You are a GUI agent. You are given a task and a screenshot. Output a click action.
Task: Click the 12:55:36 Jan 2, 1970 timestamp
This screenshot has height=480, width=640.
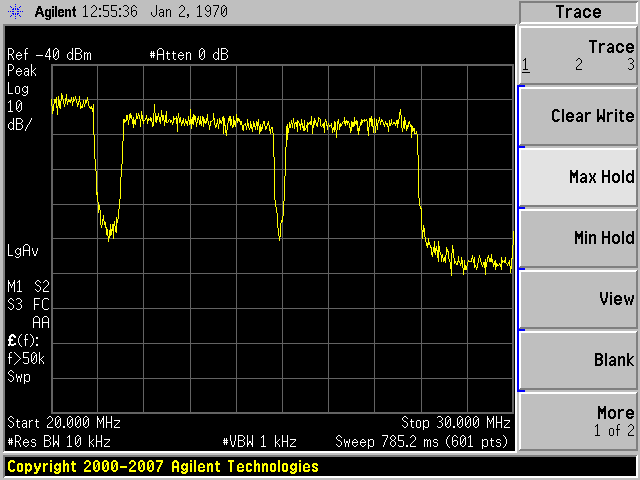[155, 11]
